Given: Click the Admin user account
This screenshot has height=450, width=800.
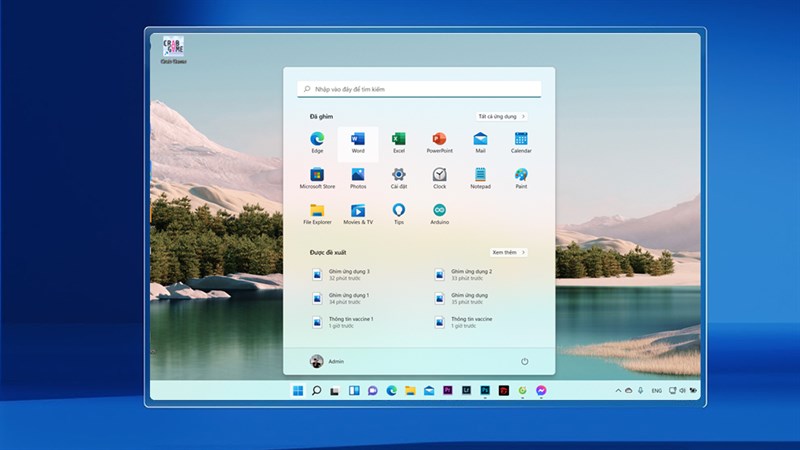Looking at the screenshot, I should [x=327, y=361].
